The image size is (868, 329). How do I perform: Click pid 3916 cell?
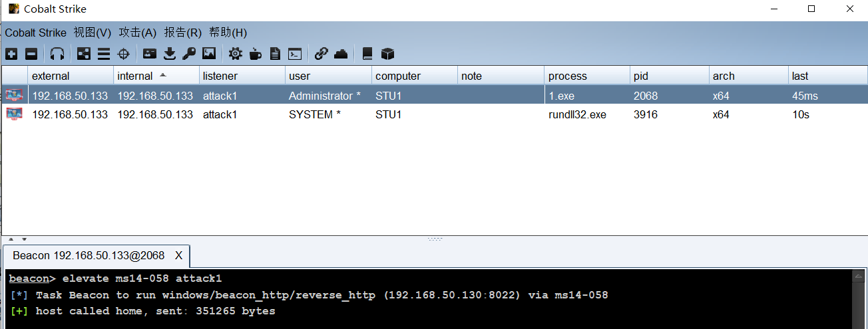pyautogui.click(x=670, y=114)
